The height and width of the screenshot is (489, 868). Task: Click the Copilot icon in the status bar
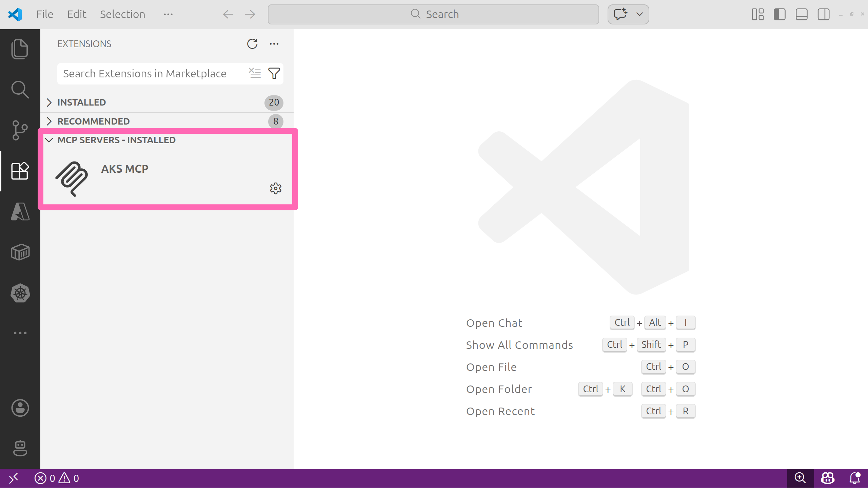tap(827, 478)
